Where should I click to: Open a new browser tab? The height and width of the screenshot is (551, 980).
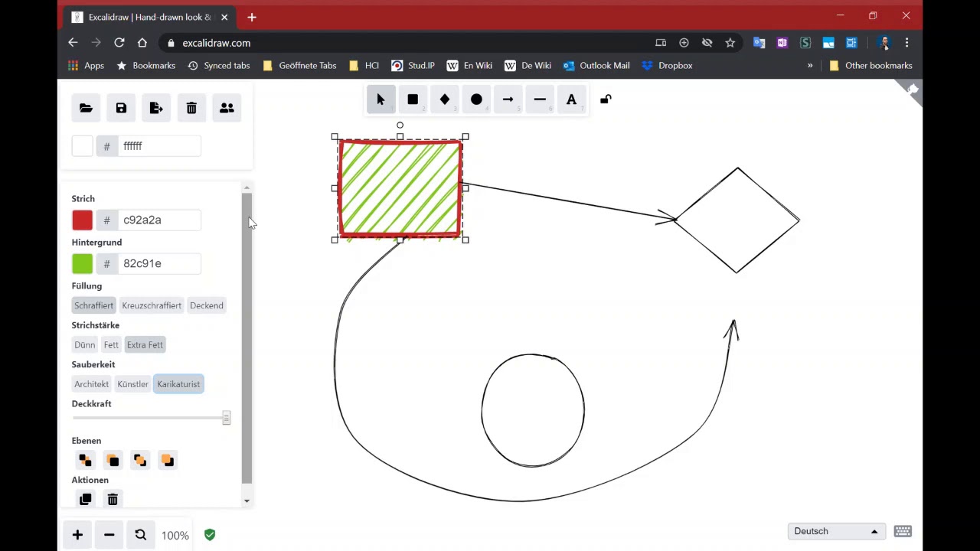tap(252, 17)
